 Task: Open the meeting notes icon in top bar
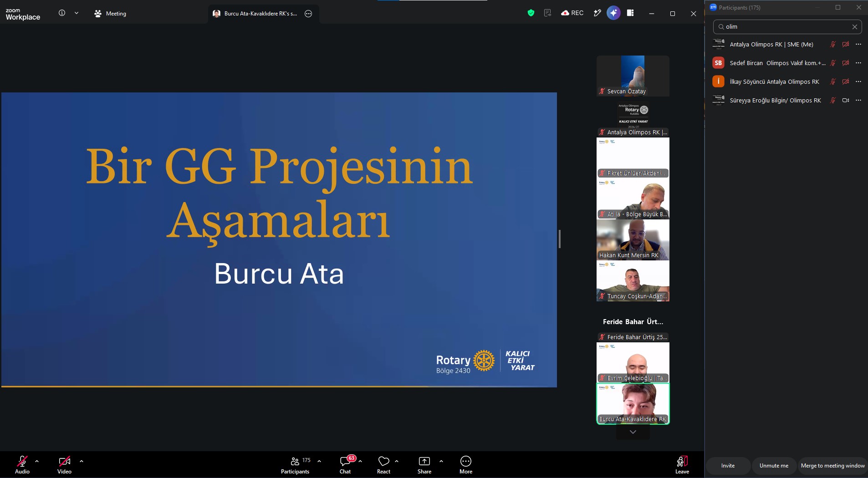[547, 13]
